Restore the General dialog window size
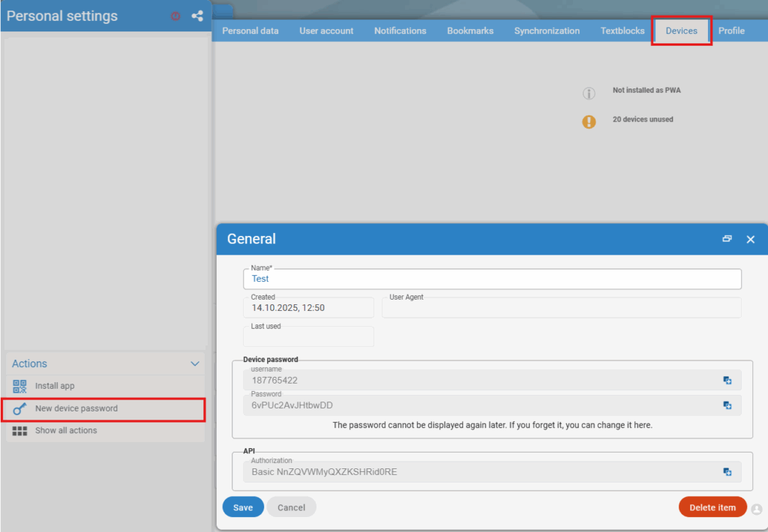The image size is (768, 532). click(727, 239)
